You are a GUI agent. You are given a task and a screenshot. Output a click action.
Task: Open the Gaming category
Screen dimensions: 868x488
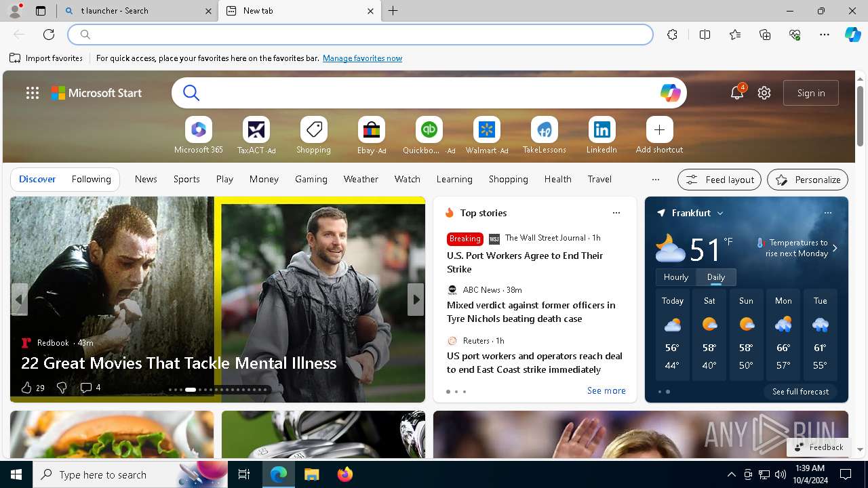coord(311,180)
